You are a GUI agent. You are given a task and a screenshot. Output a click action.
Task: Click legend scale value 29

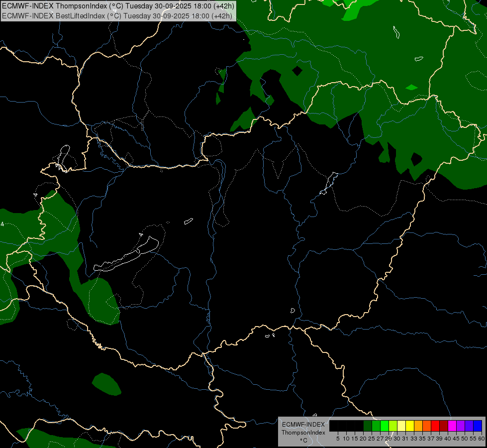coord(389,439)
